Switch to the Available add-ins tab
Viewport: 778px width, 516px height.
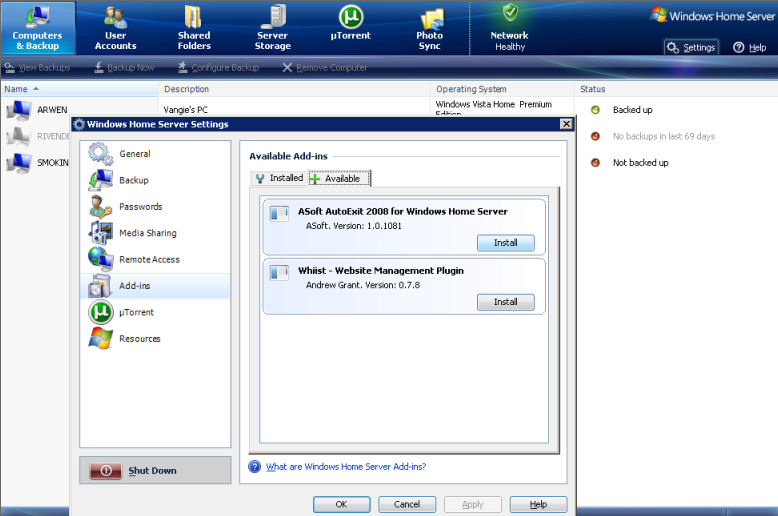339,178
